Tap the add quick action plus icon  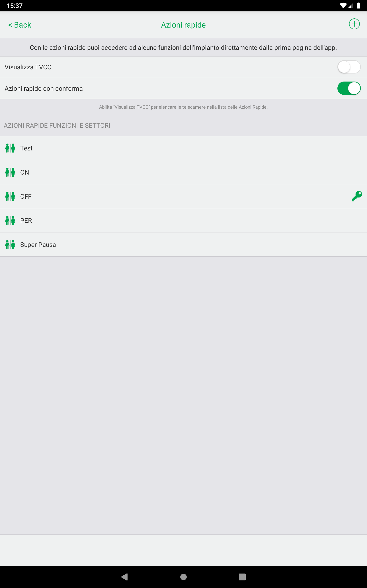[354, 24]
